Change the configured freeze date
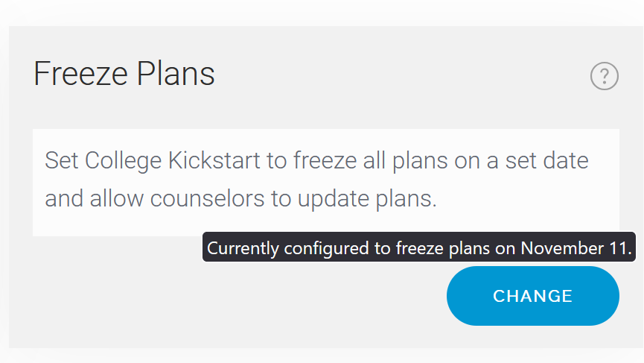The width and height of the screenshot is (644, 363). [x=533, y=296]
